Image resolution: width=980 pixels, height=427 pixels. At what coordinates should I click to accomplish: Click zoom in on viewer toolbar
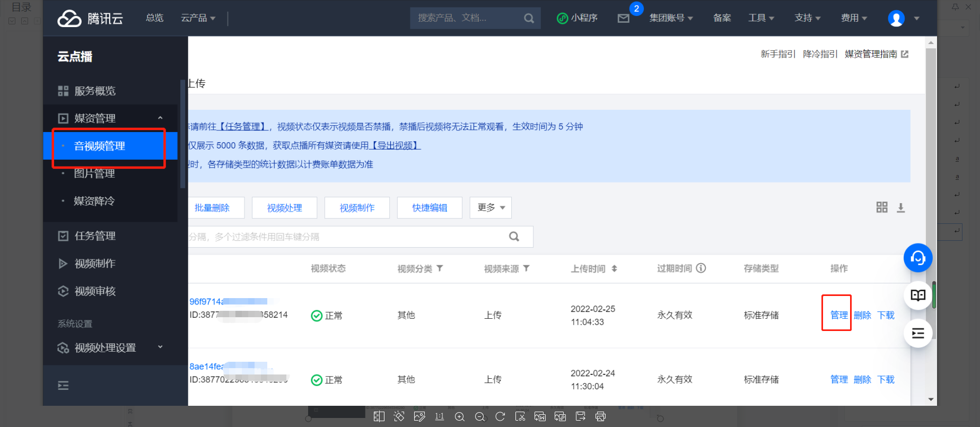[x=460, y=417]
